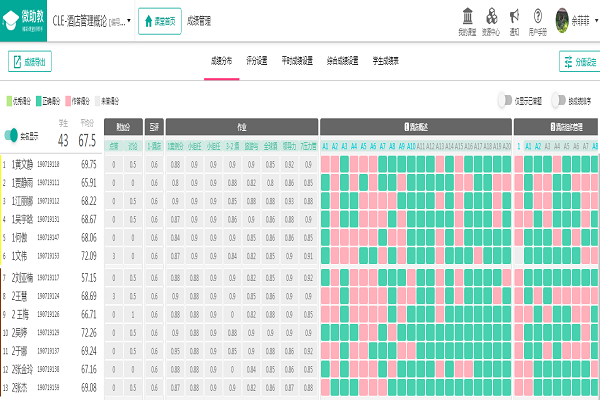Click the A10 question column header
600x400 pixels.
(412, 146)
